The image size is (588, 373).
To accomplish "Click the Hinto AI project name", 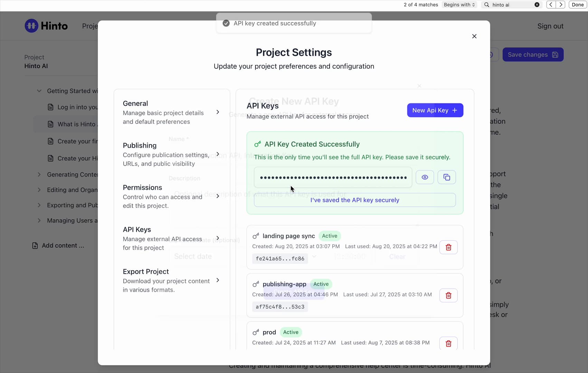I will (x=36, y=66).
